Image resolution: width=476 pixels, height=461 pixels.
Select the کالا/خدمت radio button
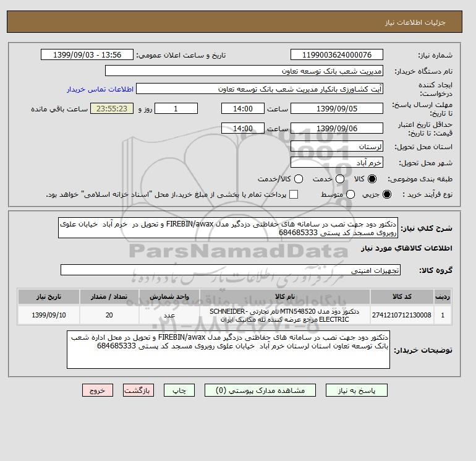tap(299, 179)
